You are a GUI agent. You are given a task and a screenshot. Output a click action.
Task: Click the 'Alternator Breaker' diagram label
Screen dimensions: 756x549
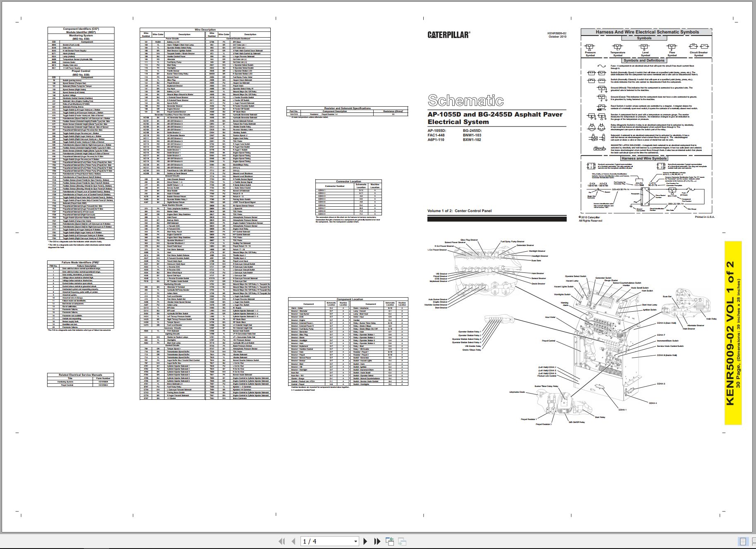pos(695,325)
